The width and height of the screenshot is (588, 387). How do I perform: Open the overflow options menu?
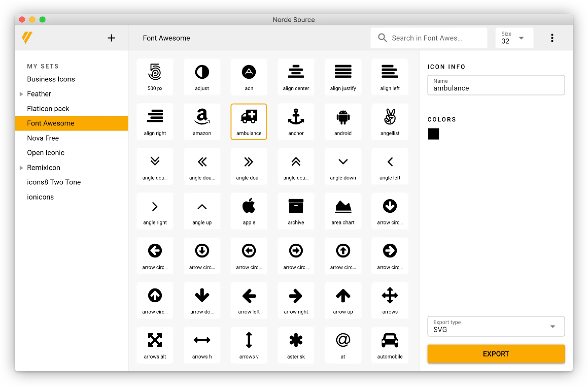[x=552, y=38]
